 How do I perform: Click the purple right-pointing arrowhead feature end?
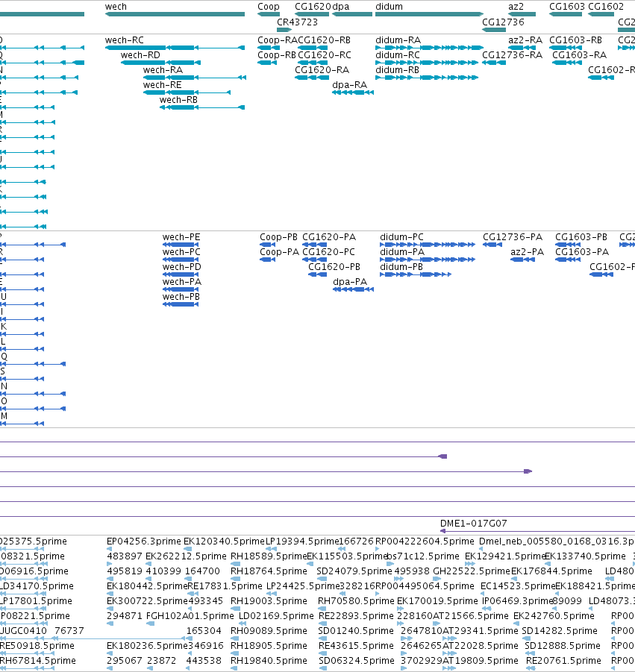click(x=528, y=471)
